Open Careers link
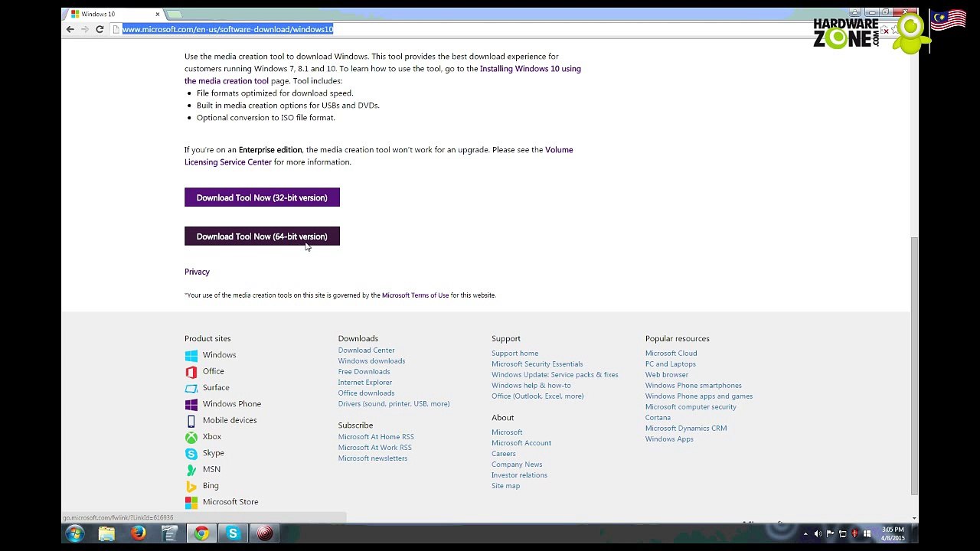 (x=504, y=454)
